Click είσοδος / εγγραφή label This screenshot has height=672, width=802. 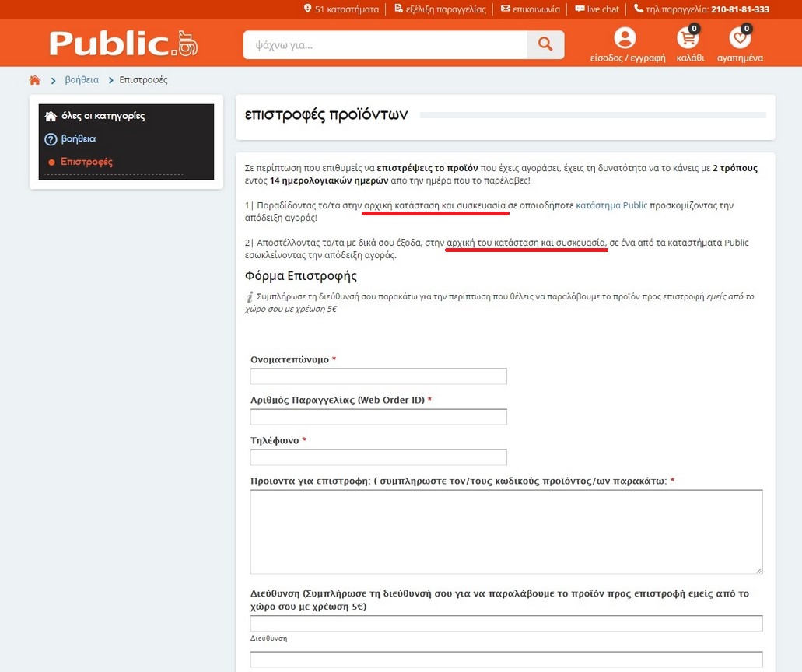click(x=628, y=58)
